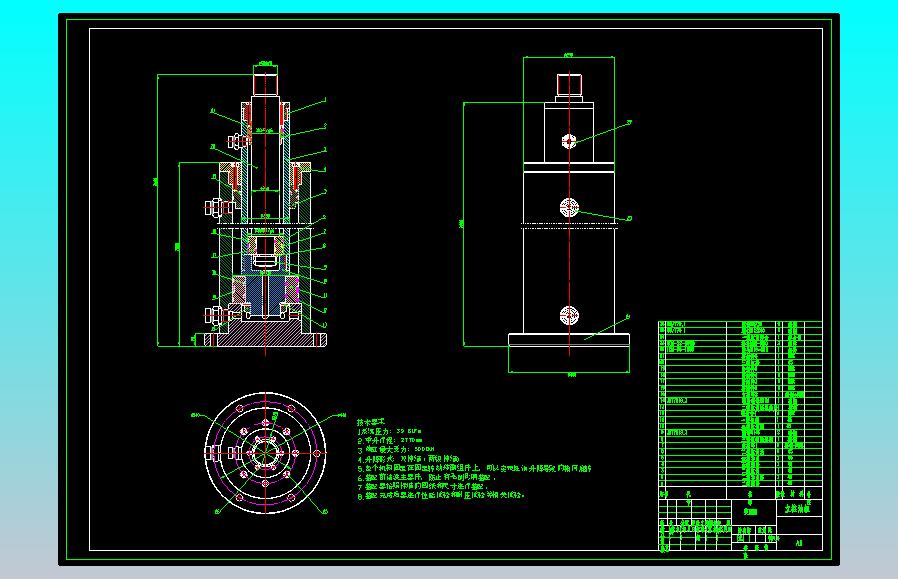898x579 pixels.
Task: Select the longest technical note, numbered 5
Action: (474, 468)
